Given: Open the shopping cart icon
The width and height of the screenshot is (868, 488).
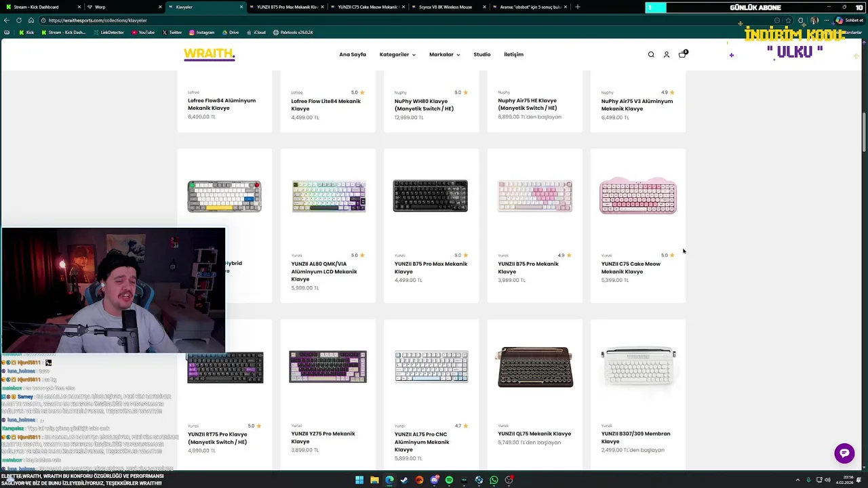Looking at the screenshot, I should pos(682,54).
